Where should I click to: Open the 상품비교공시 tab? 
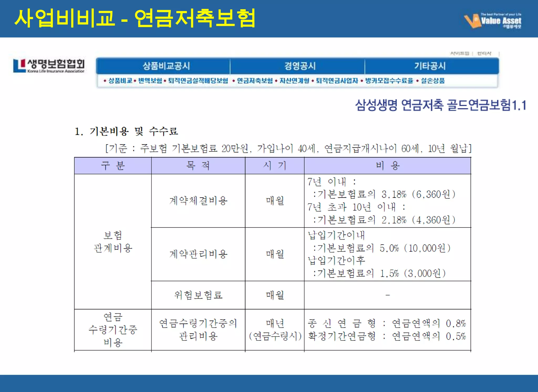[166, 66]
